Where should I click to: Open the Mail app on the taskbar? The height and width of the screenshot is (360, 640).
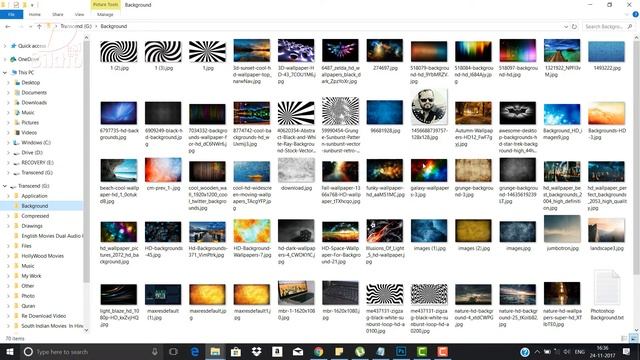pyautogui.click(x=298, y=351)
